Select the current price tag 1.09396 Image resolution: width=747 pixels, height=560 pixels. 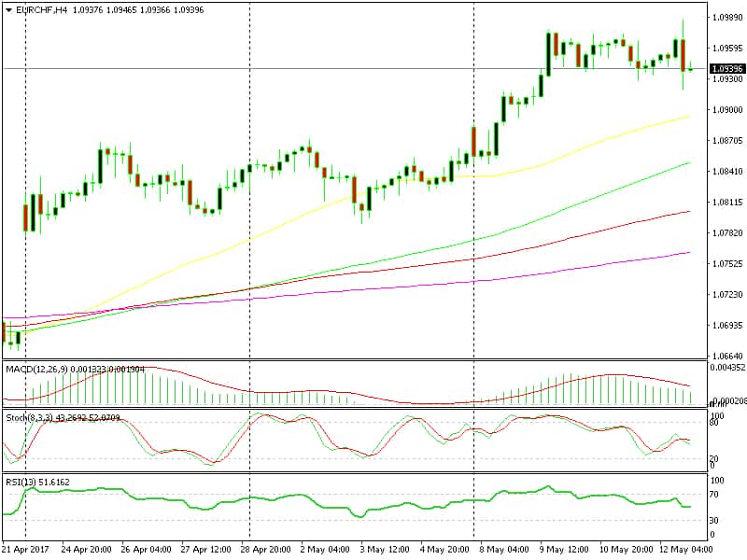click(x=726, y=69)
